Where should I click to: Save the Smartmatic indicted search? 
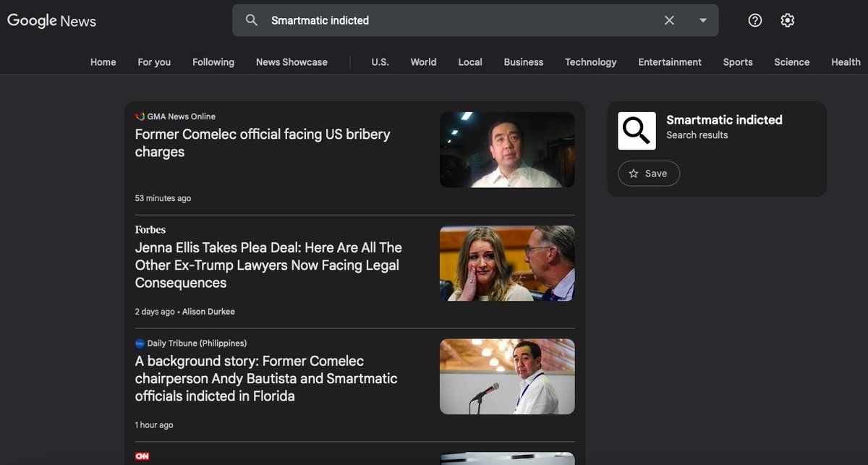[x=649, y=174]
